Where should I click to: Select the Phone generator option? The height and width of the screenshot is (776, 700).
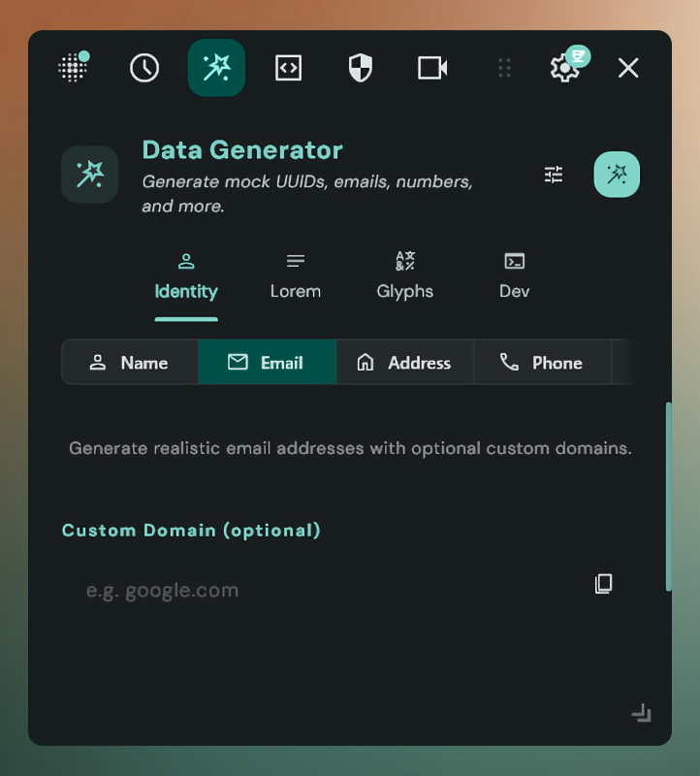coord(543,363)
